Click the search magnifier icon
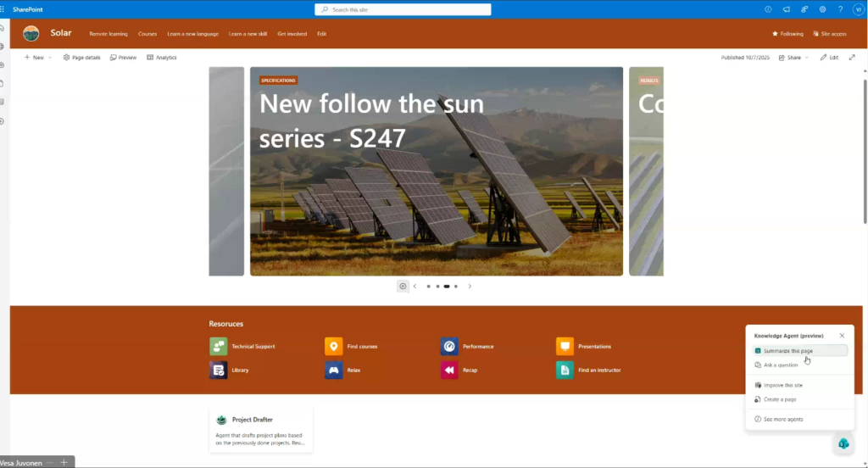 (x=325, y=9)
